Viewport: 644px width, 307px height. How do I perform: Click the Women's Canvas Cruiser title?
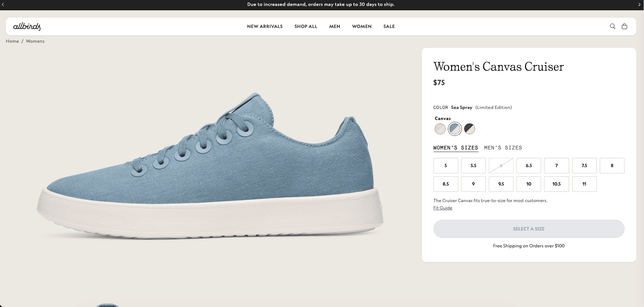pyautogui.click(x=498, y=67)
